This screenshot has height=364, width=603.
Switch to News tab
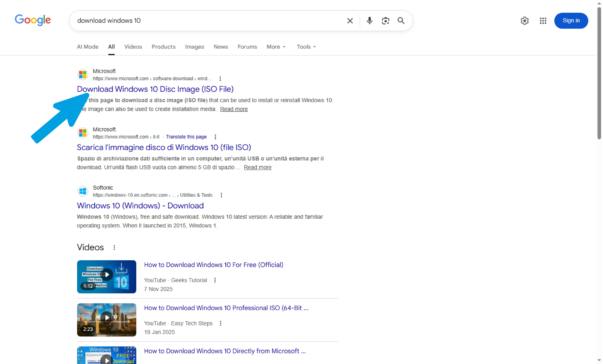[221, 47]
